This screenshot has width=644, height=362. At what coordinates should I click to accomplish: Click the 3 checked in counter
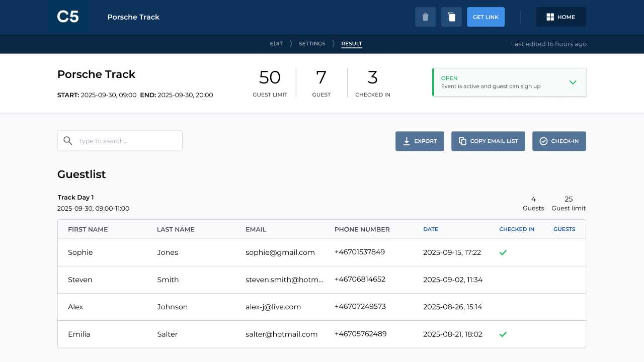pos(373,83)
